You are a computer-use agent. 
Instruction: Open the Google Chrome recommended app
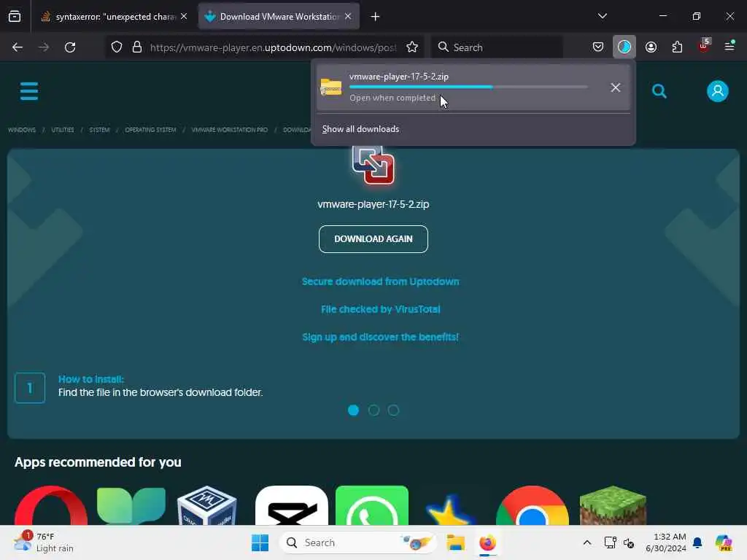[x=532, y=505]
